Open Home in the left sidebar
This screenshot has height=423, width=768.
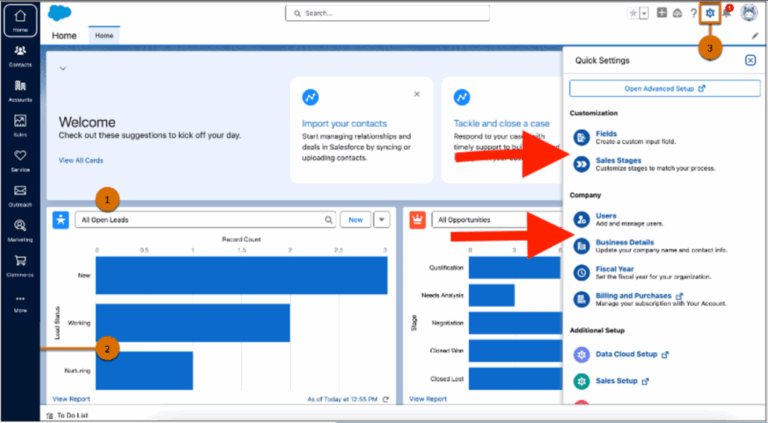click(x=20, y=21)
